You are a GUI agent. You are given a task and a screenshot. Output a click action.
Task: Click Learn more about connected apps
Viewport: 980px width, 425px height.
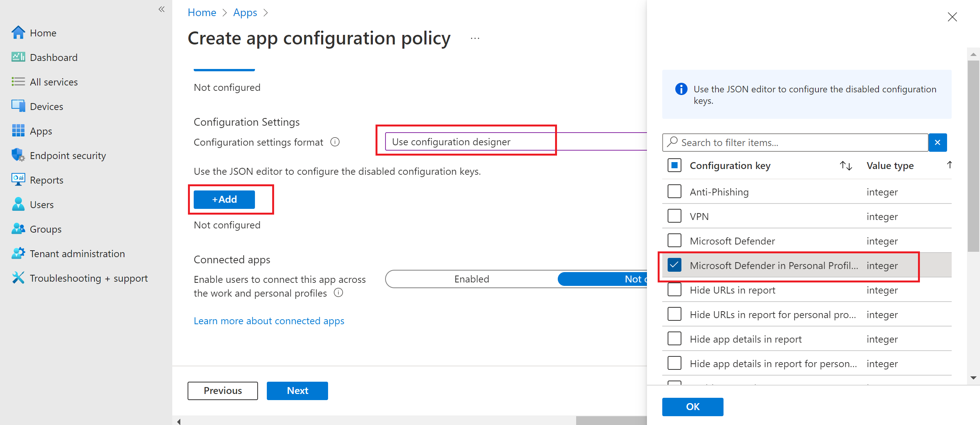coord(268,320)
